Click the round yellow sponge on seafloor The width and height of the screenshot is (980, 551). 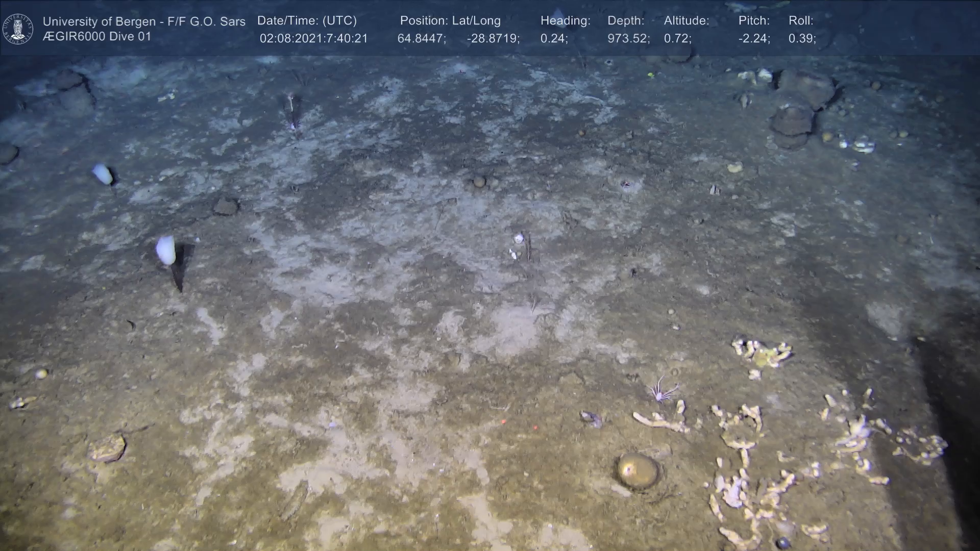pyautogui.click(x=638, y=470)
